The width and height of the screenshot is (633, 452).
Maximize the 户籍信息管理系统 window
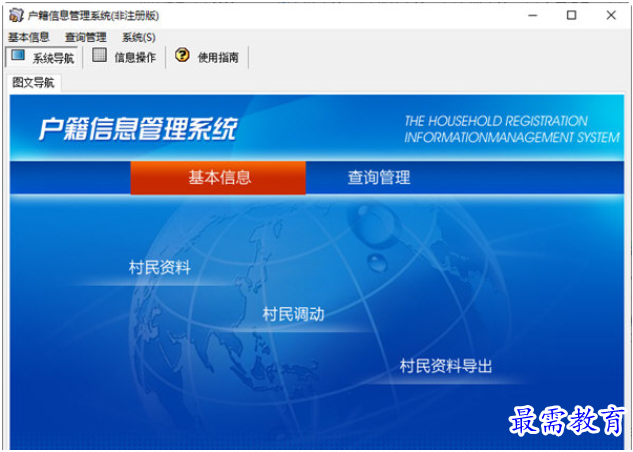pos(571,15)
